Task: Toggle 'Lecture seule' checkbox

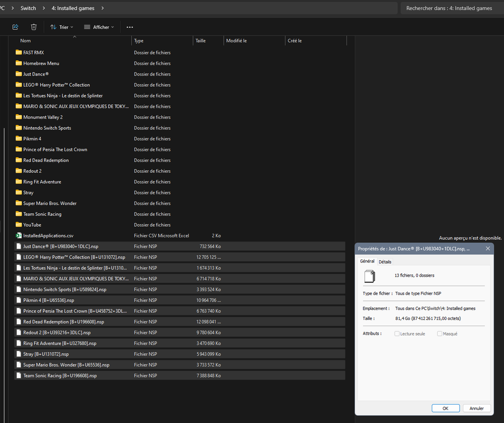Action: coord(397,334)
